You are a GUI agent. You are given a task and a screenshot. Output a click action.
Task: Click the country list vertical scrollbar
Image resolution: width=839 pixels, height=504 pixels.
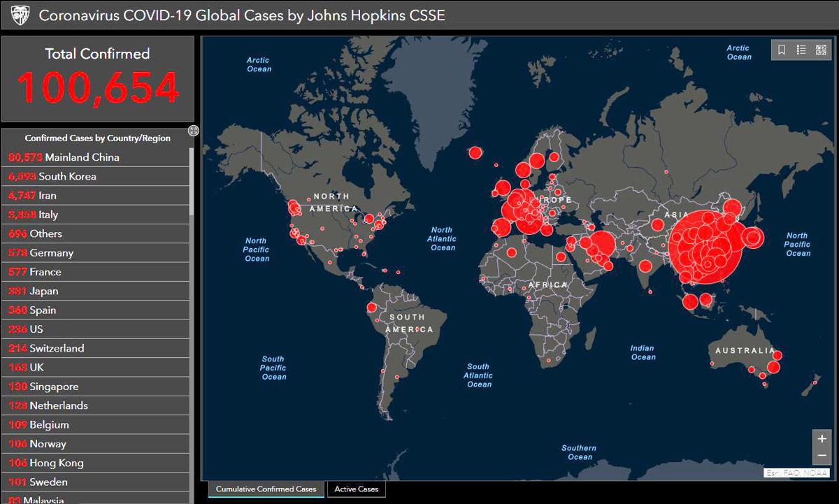point(192,183)
